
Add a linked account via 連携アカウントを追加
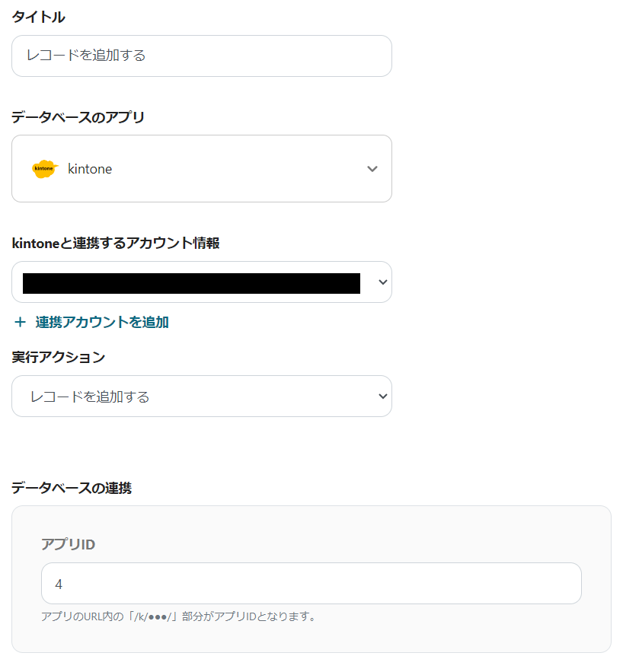102,322
